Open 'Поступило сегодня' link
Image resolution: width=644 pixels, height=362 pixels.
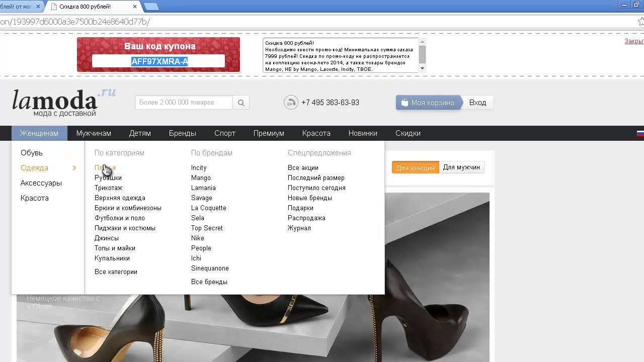[x=316, y=188]
